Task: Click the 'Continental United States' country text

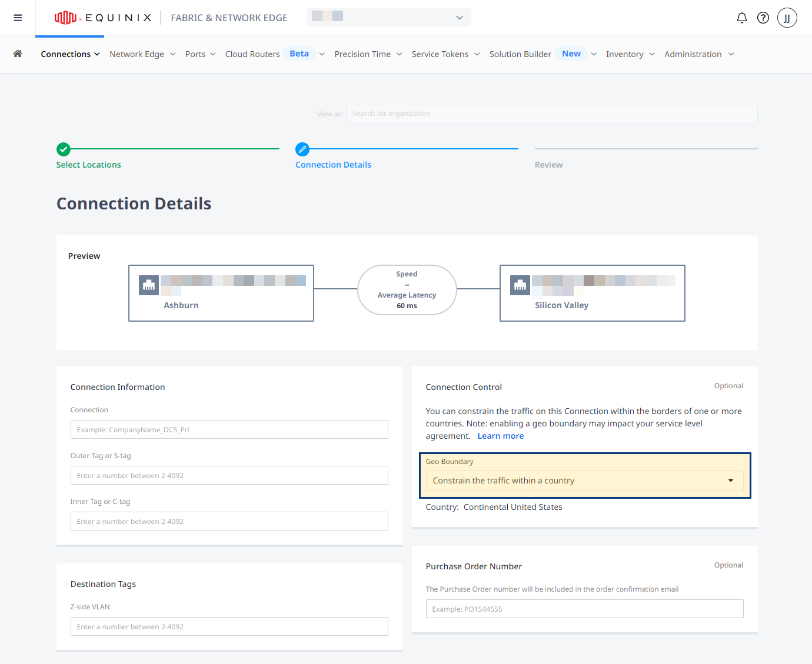Action: click(513, 507)
